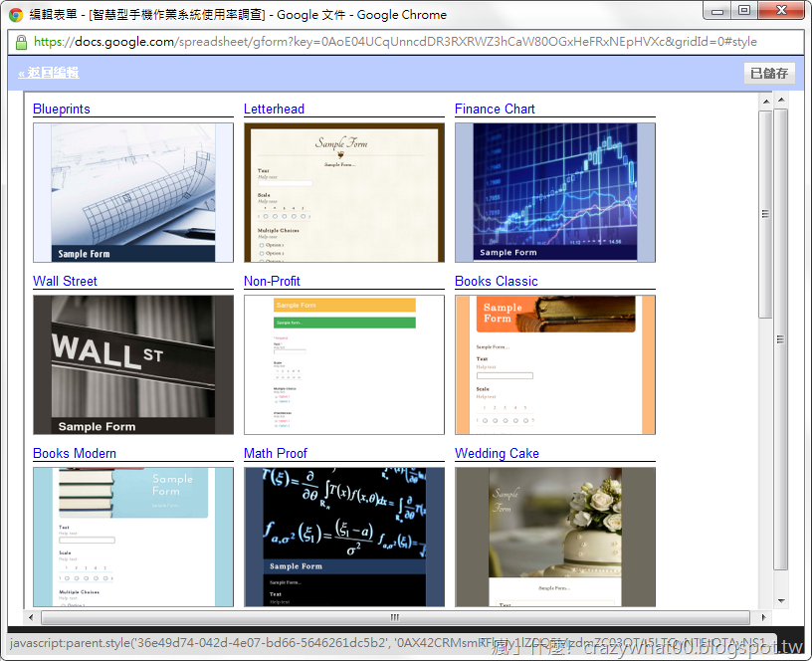The image size is (812, 661).
Task: Maximize the Chrome window
Action: pyautogui.click(x=744, y=11)
